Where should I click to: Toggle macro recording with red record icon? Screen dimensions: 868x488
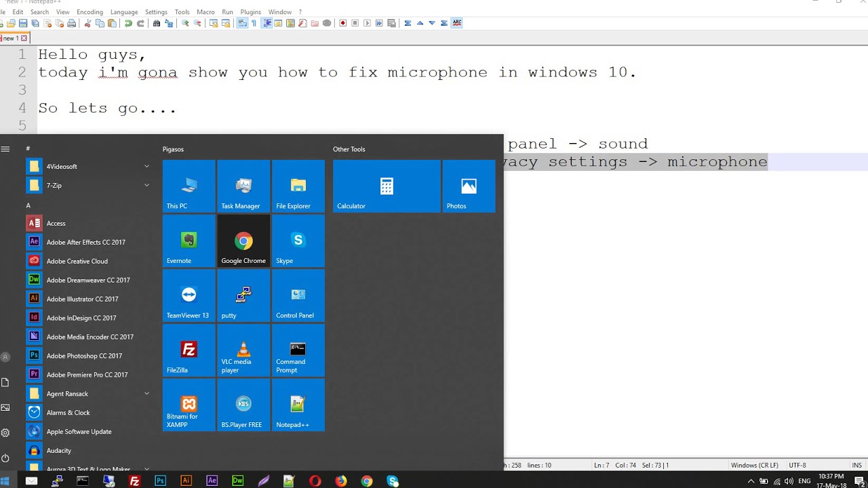pos(343,23)
